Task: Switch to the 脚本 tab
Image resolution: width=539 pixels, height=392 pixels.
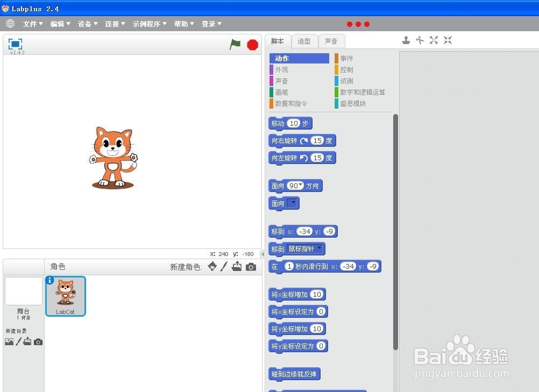Action: (x=278, y=41)
